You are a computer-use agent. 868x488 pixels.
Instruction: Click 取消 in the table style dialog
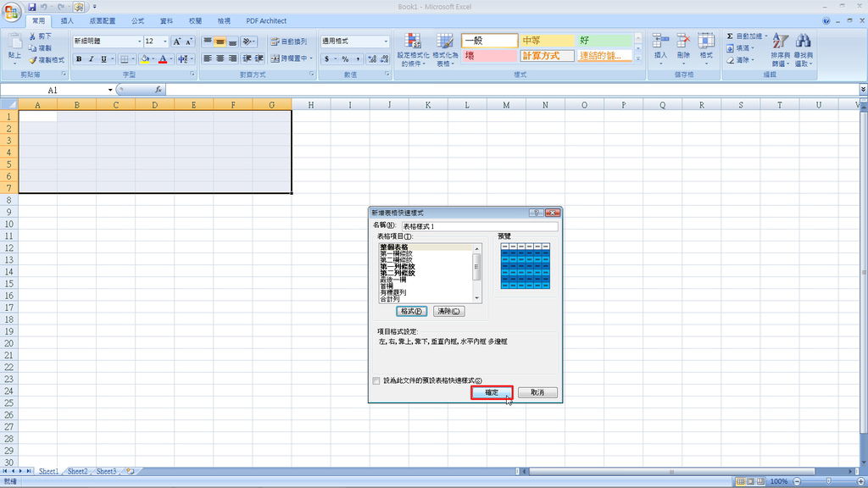[537, 393]
